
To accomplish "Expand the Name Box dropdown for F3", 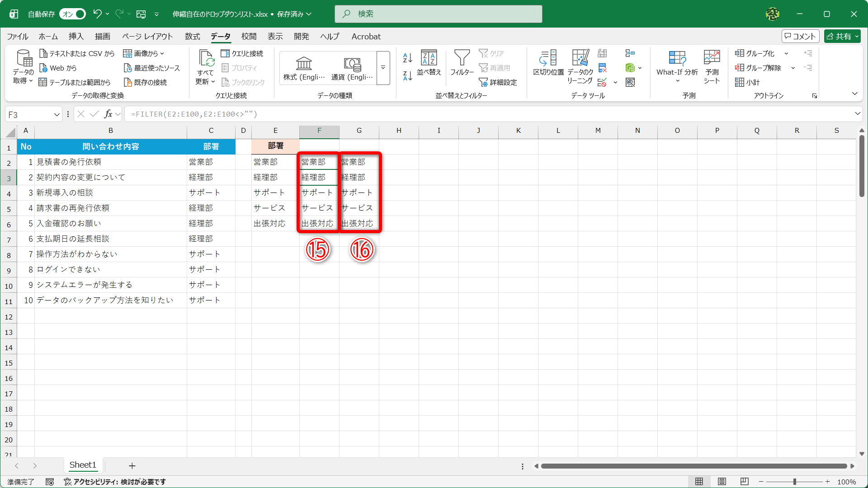I will [57, 114].
